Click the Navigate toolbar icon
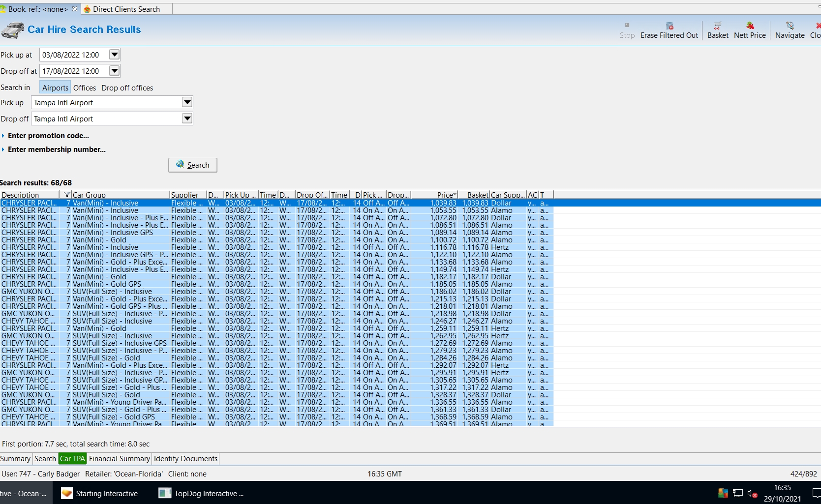The height and width of the screenshot is (504, 821). click(790, 30)
